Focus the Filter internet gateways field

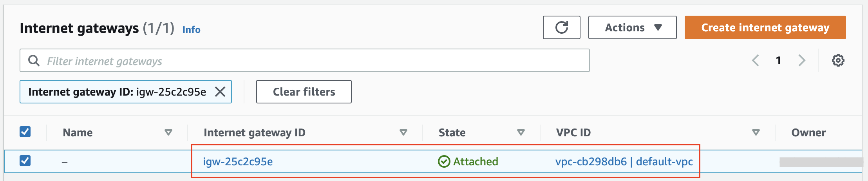pos(304,60)
